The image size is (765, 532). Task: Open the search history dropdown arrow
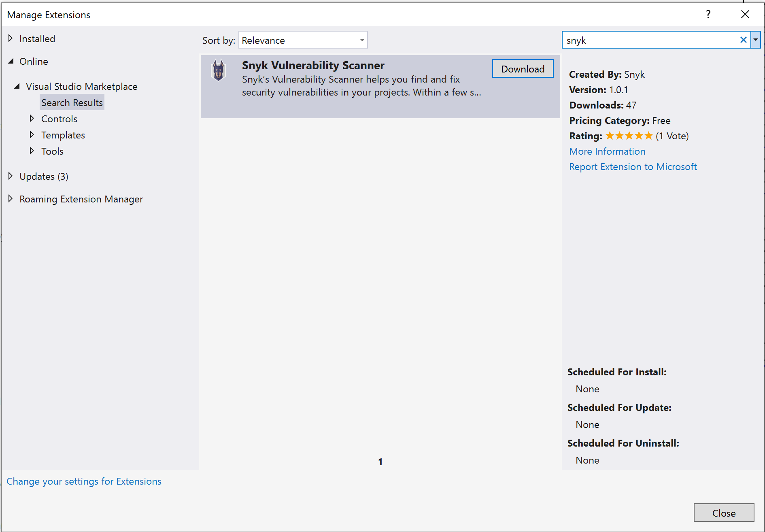tap(756, 40)
